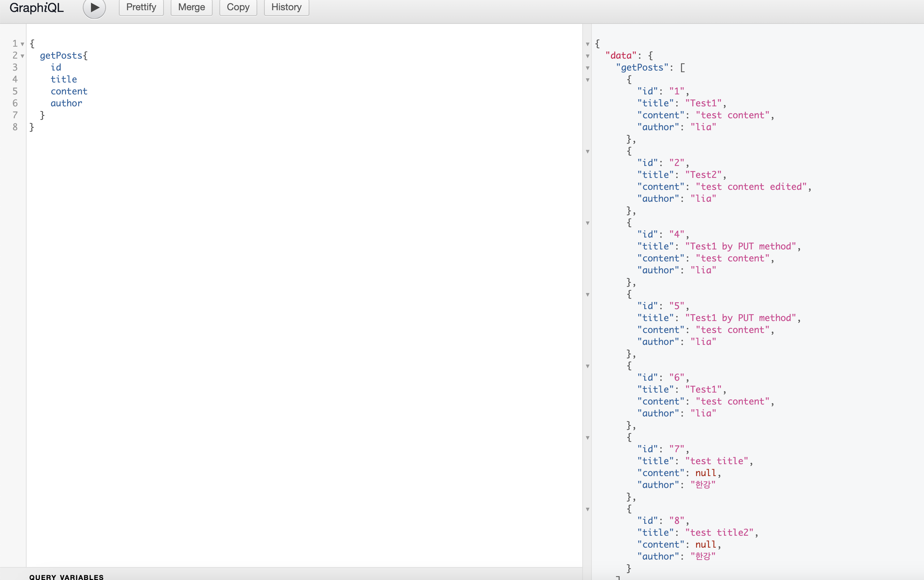Image resolution: width=924 pixels, height=580 pixels.
Task: Place cursor on author field in the query
Action: pyautogui.click(x=66, y=103)
